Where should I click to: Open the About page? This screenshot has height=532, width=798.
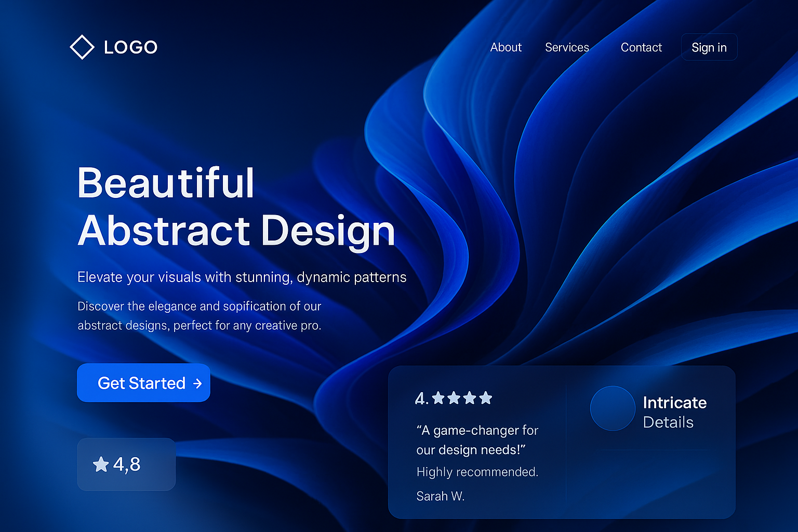point(506,47)
